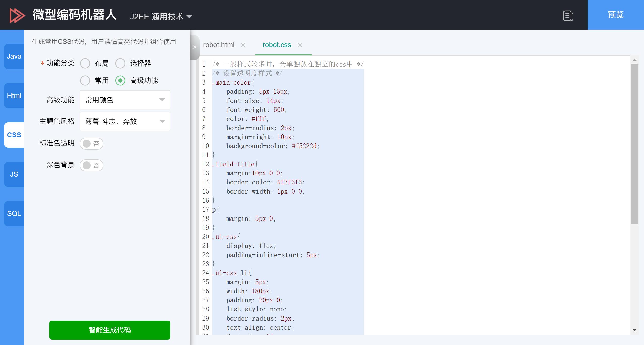
Task: Expand the 主题色风格 dropdown
Action: [x=125, y=121]
